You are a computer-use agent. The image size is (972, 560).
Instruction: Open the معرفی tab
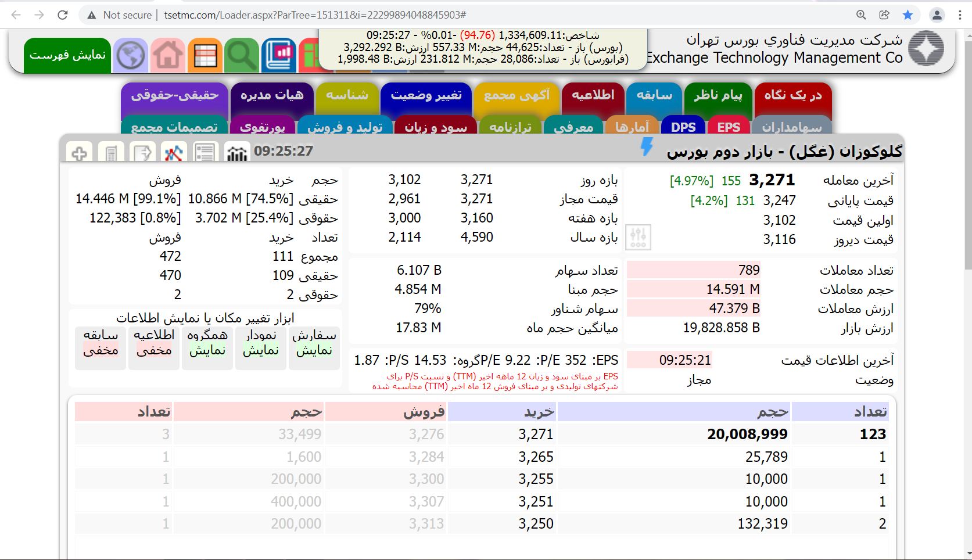point(573,125)
